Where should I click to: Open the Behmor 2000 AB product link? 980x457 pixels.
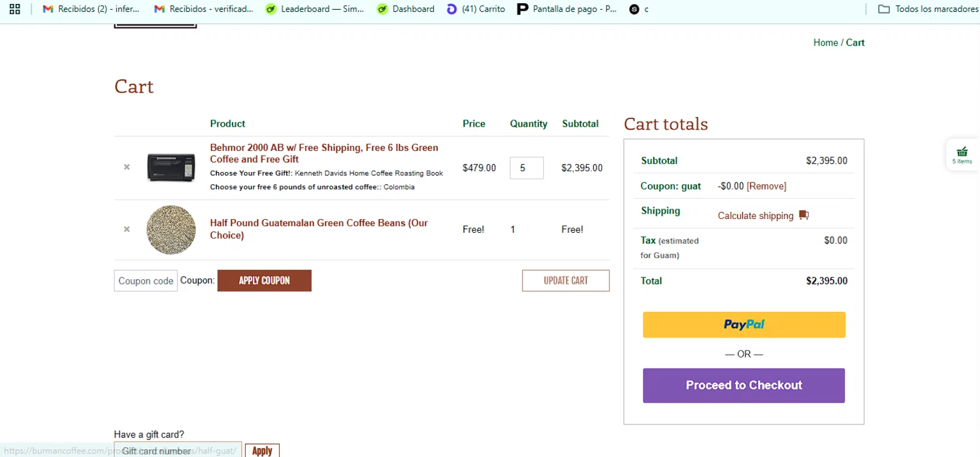click(x=324, y=154)
